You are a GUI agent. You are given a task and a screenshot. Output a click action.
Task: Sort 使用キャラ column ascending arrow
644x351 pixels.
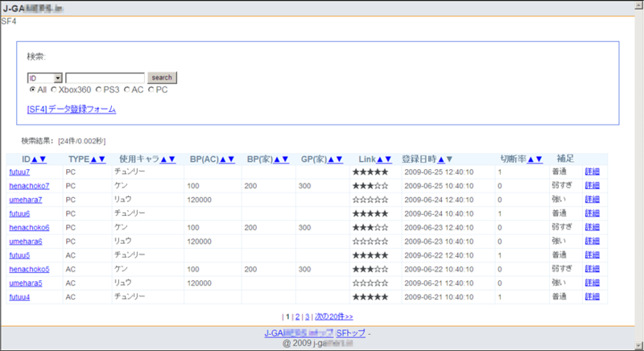(163, 159)
